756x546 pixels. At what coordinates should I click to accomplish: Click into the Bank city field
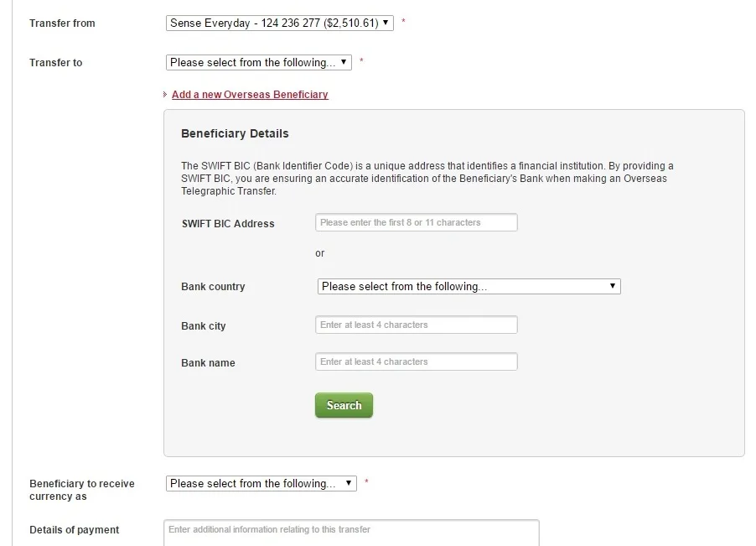pos(417,325)
